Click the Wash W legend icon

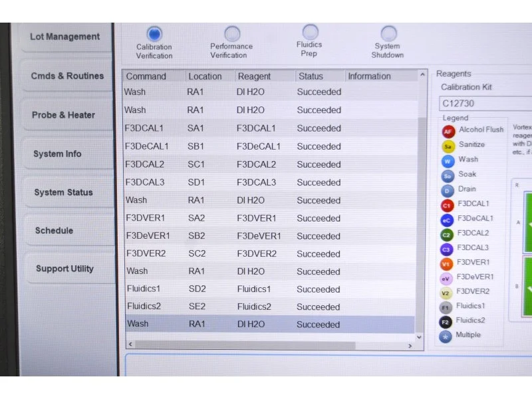point(448,161)
